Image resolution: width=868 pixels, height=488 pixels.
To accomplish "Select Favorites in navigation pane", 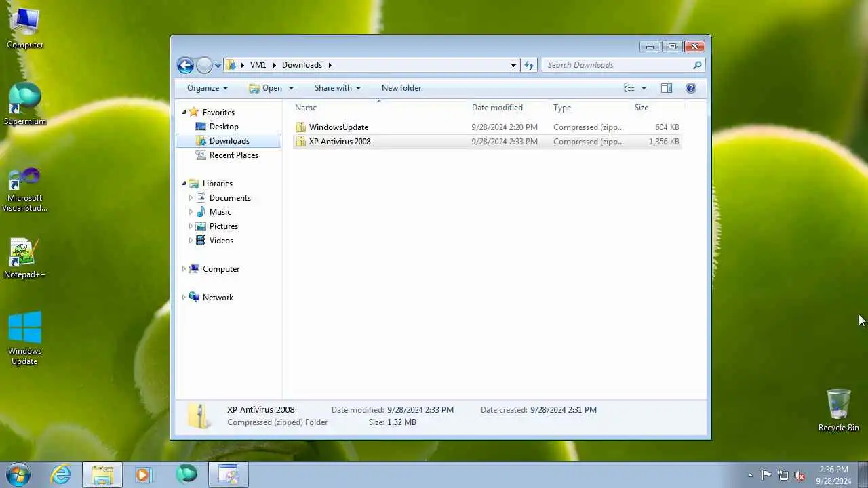I will coord(218,113).
